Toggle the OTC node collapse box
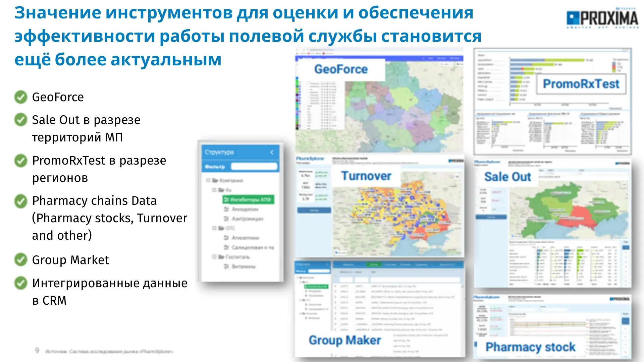Screen dimensions: 644x362 point(214,228)
